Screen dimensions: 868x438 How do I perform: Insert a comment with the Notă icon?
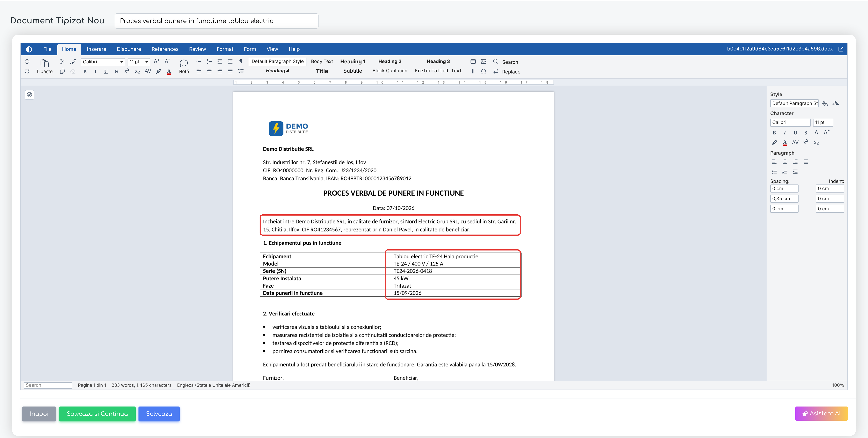(x=184, y=66)
